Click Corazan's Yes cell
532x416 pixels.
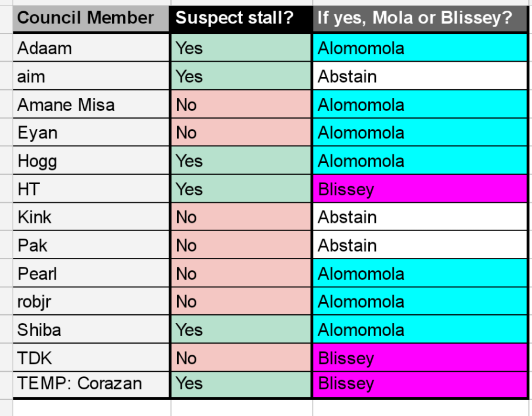click(241, 384)
